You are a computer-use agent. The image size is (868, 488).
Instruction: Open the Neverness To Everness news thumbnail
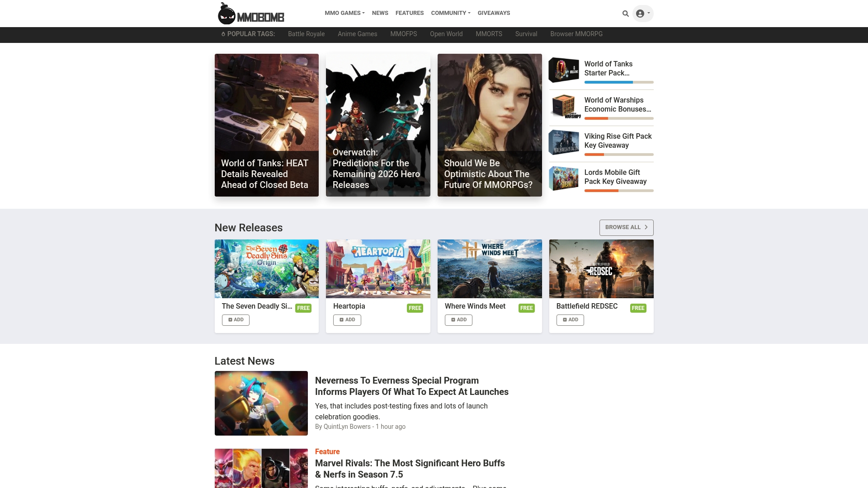tap(261, 403)
